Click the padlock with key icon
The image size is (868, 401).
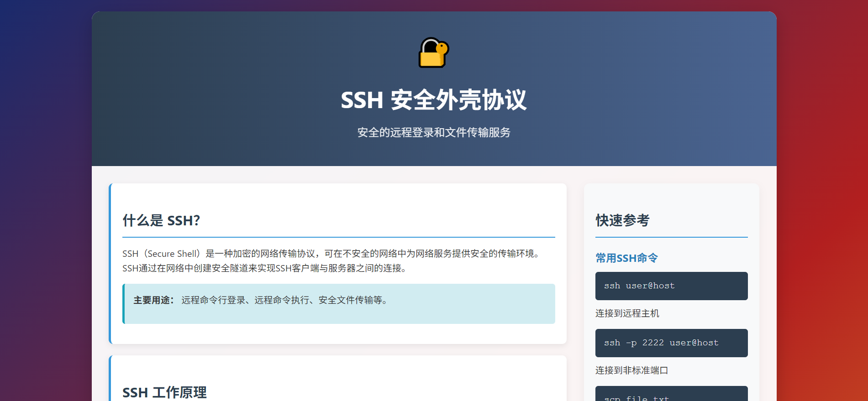click(x=434, y=53)
